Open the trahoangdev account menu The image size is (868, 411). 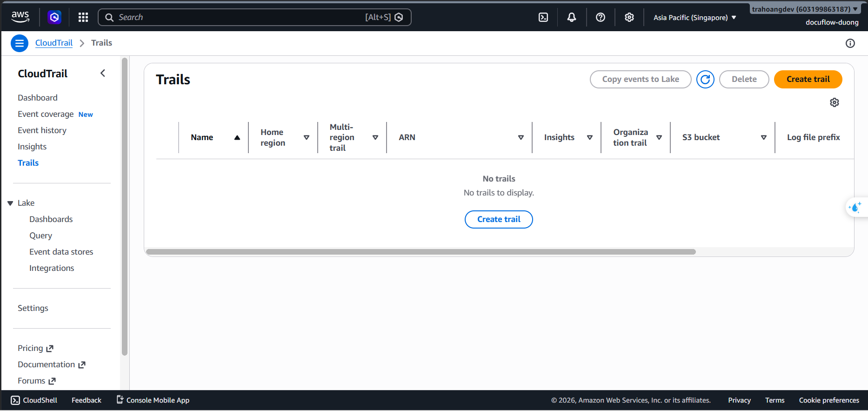tap(805, 9)
